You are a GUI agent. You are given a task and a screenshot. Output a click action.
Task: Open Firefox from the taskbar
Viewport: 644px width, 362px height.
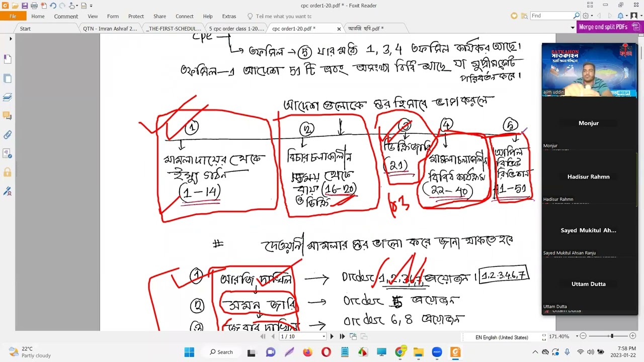point(307,352)
